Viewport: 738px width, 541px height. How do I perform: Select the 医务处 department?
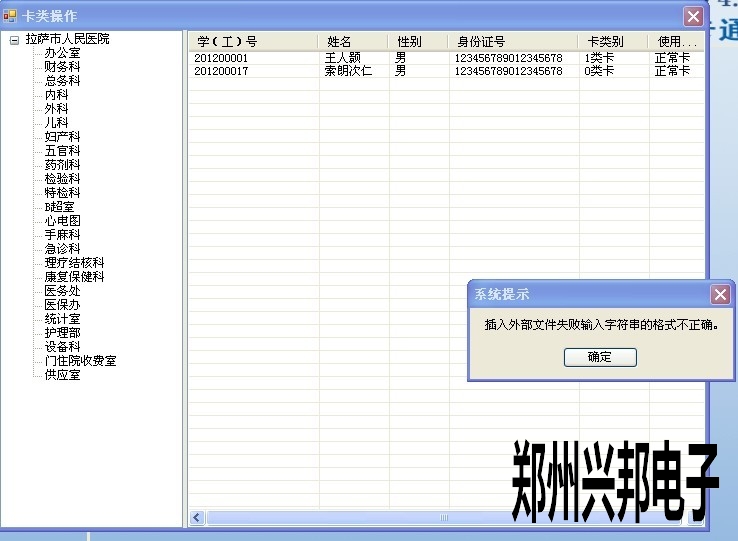(x=63, y=291)
